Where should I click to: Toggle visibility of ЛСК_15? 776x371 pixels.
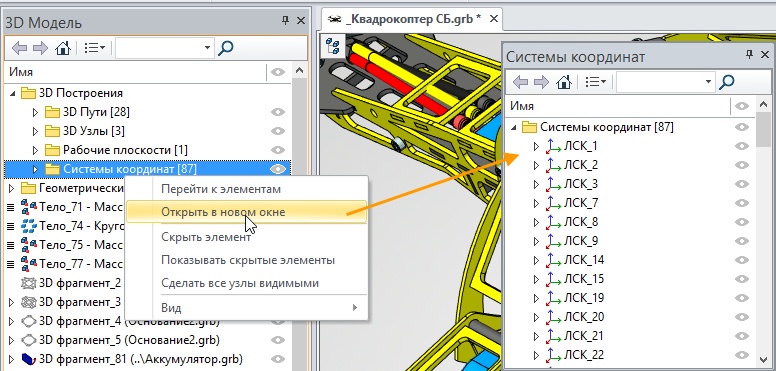click(741, 279)
